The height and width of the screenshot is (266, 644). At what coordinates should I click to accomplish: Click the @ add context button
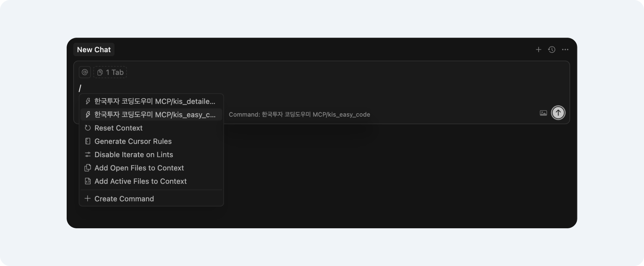click(85, 72)
